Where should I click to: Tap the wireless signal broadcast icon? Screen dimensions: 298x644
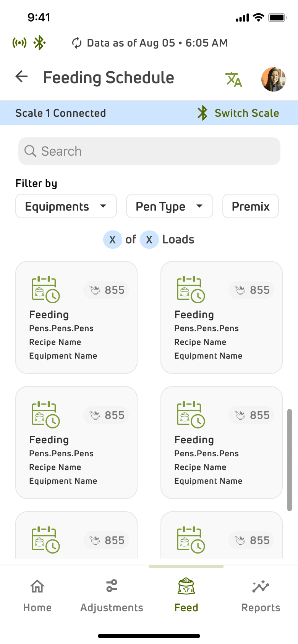[x=19, y=43]
